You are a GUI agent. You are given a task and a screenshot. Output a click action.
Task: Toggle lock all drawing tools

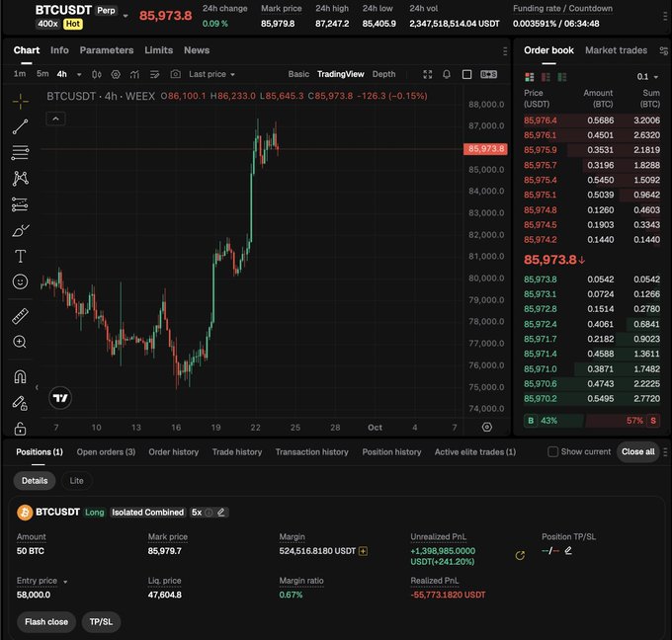(20, 429)
